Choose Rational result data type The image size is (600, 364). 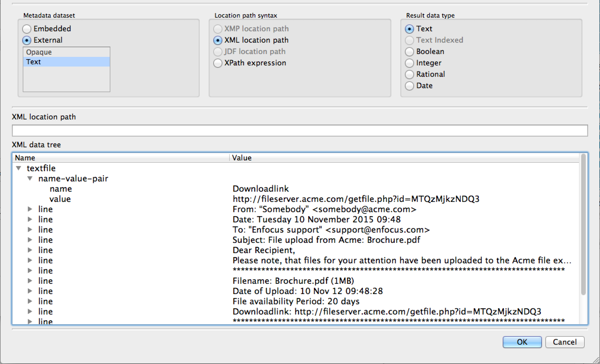click(409, 75)
